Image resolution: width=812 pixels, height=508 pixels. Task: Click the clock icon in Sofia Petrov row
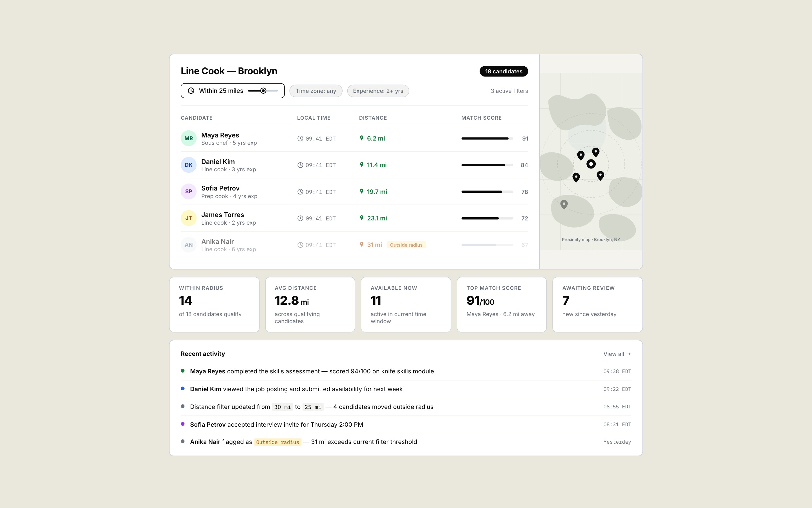[300, 192]
